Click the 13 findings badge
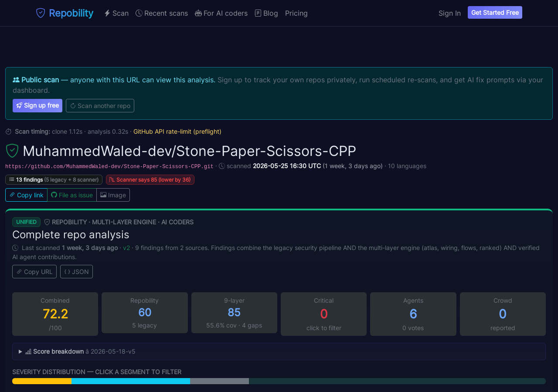 tap(54, 179)
